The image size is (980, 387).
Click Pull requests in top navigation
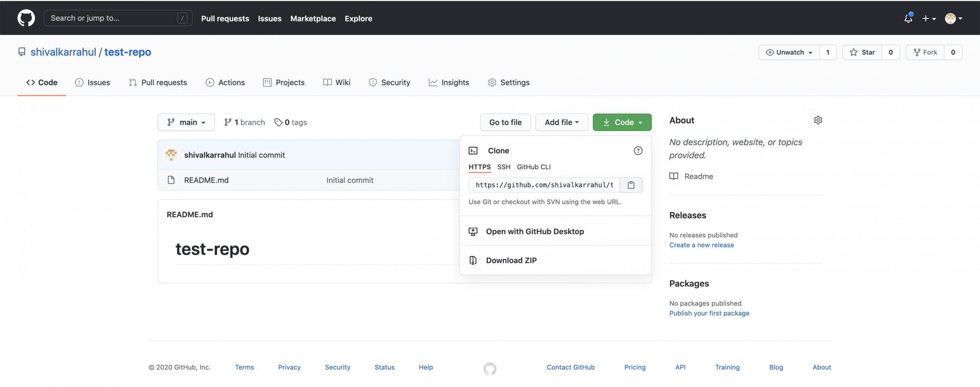[x=225, y=18]
